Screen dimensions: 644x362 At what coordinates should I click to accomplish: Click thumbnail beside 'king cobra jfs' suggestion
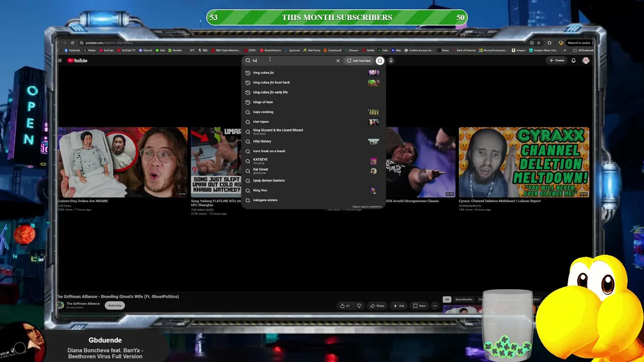pyautogui.click(x=373, y=72)
